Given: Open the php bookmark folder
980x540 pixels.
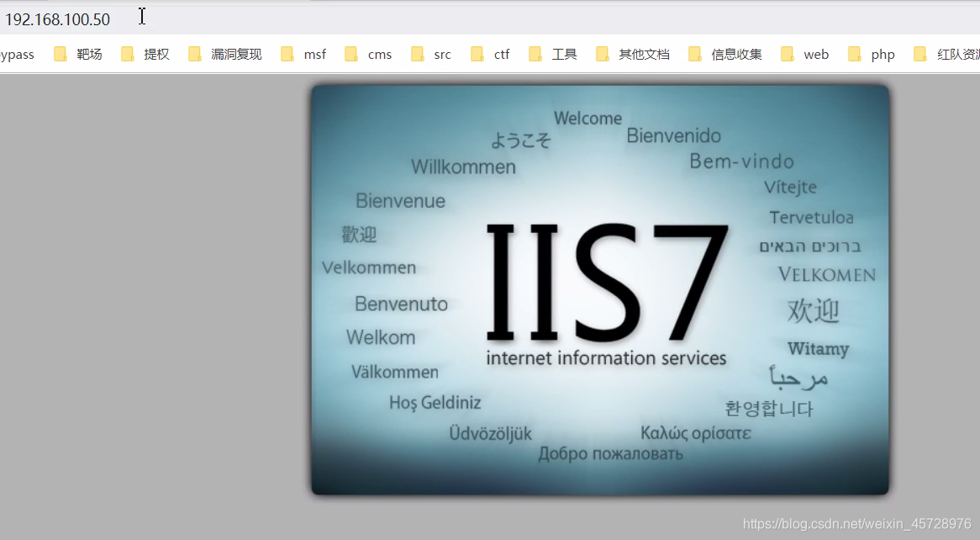Looking at the screenshot, I should pyautogui.click(x=872, y=55).
